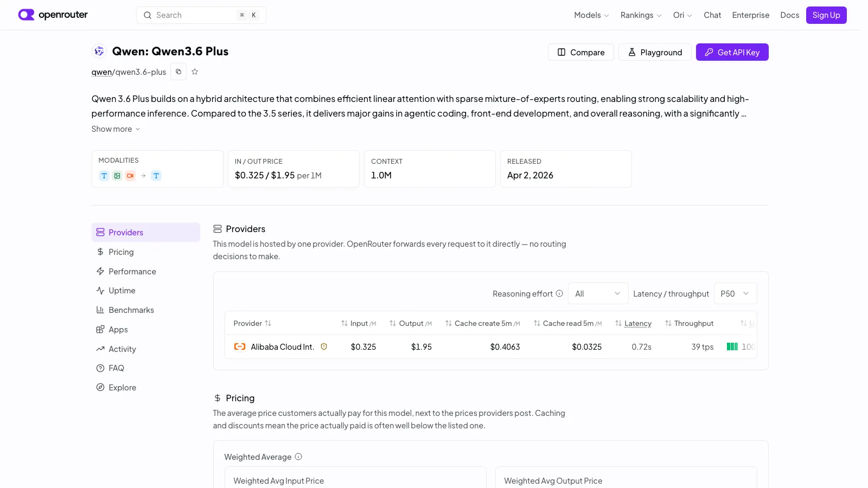The height and width of the screenshot is (488, 868).
Task: Open the Playground button
Action: (x=655, y=52)
